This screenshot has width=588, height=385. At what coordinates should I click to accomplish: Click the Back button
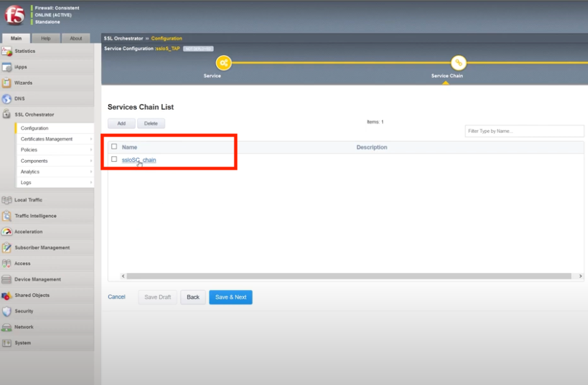click(x=193, y=297)
